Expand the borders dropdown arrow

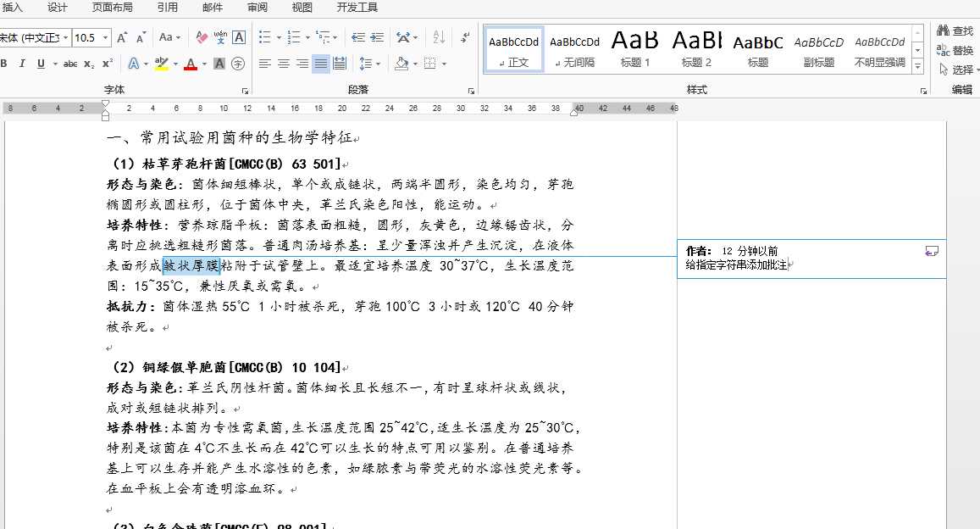[445, 64]
